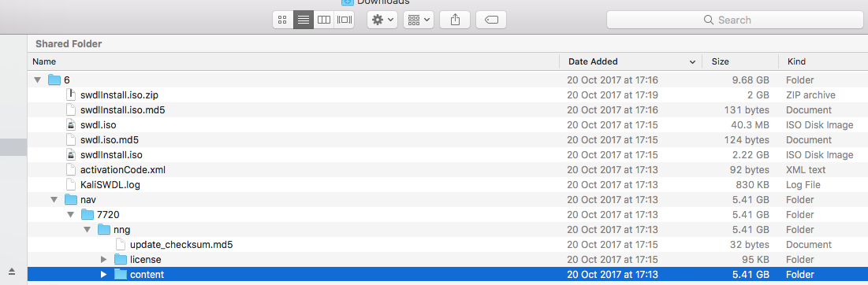Switch to Cover Flow view

[345, 20]
